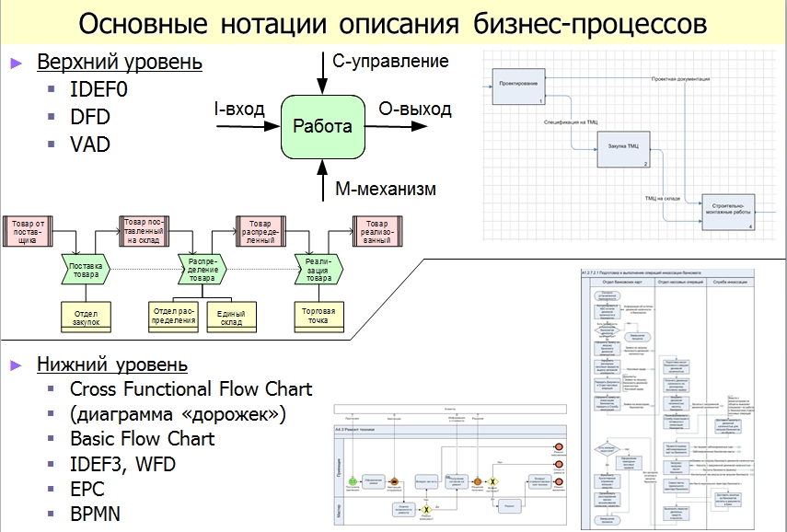Select the yellow 'Отдел закупок' box
This screenshot has height=532, width=787.
coord(86,318)
